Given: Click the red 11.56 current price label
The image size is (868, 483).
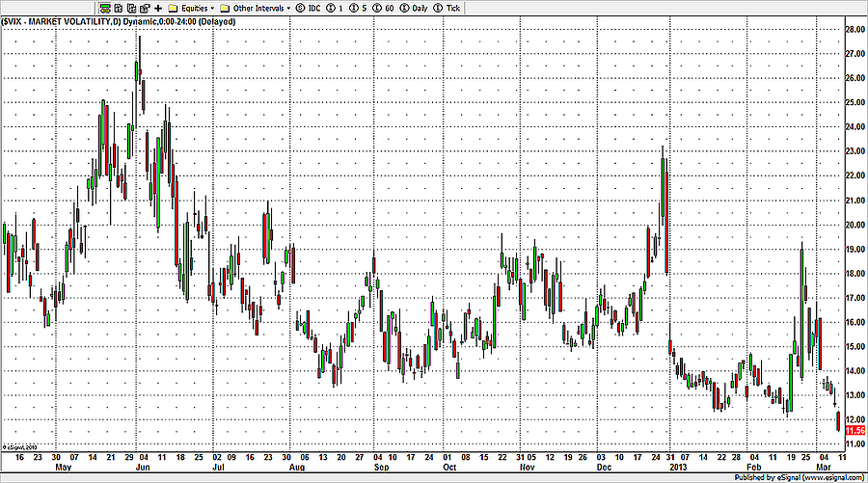Looking at the screenshot, I should tap(854, 431).
